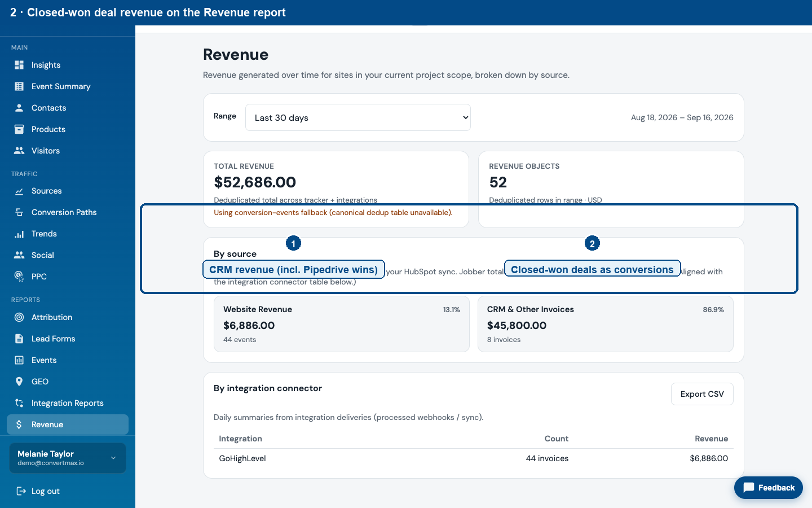Click the Conversion Paths icon
This screenshot has height=508, width=812.
[19, 212]
